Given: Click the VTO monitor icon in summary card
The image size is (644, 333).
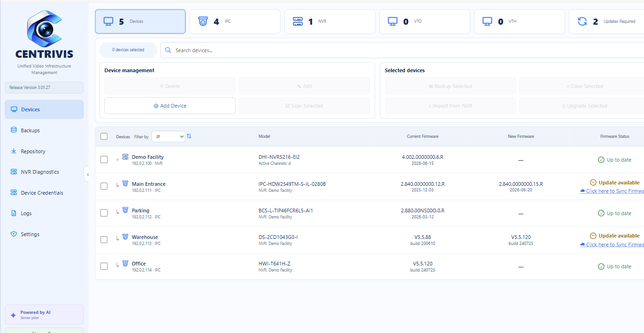Looking at the screenshot, I should coord(393,21).
